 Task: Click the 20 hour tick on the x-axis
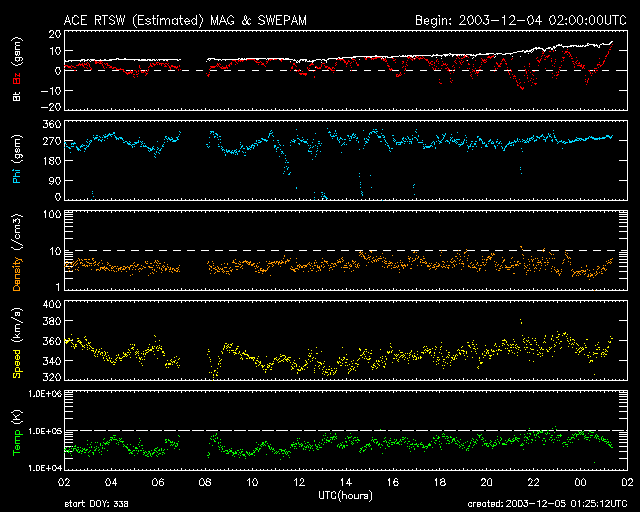point(485,482)
